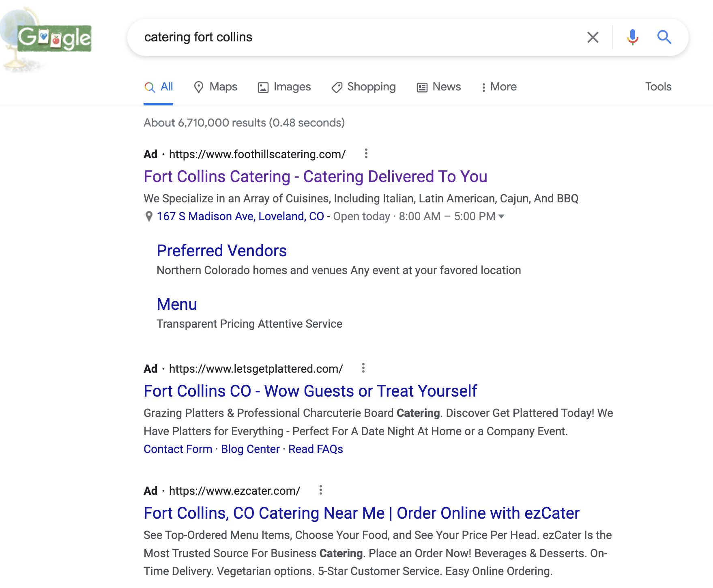The image size is (713, 588).
Task: Switch to the Images tab
Action: click(284, 87)
